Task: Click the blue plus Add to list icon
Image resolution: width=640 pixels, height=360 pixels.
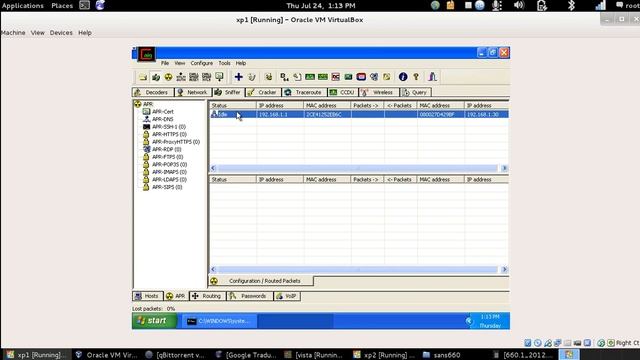Action: tap(238, 77)
